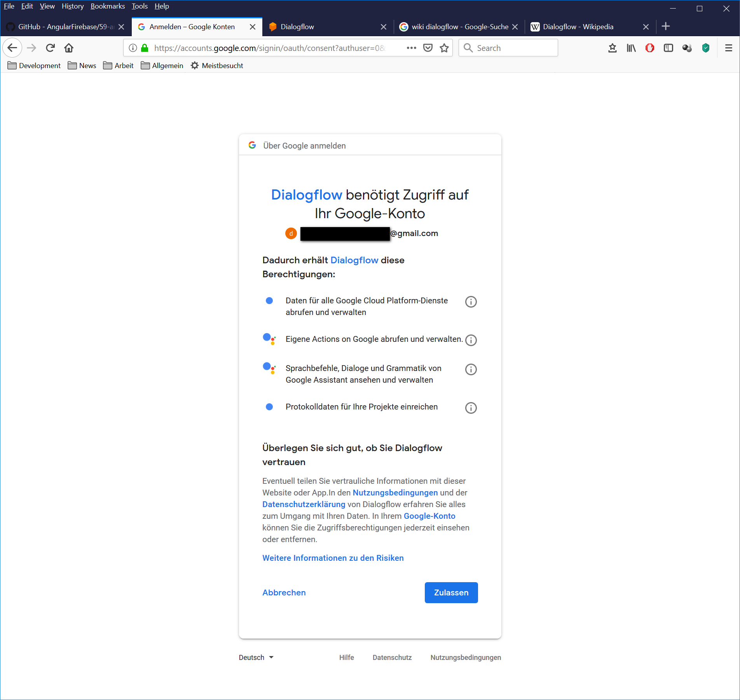Expand the Development bookmarks folder
Viewport: 740px width, 700px height.
click(x=34, y=65)
